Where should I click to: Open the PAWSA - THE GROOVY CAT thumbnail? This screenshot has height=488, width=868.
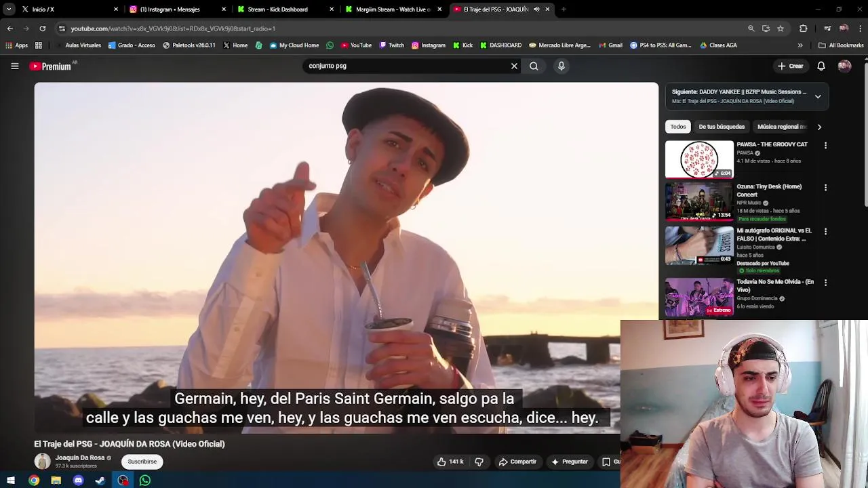[699, 159]
